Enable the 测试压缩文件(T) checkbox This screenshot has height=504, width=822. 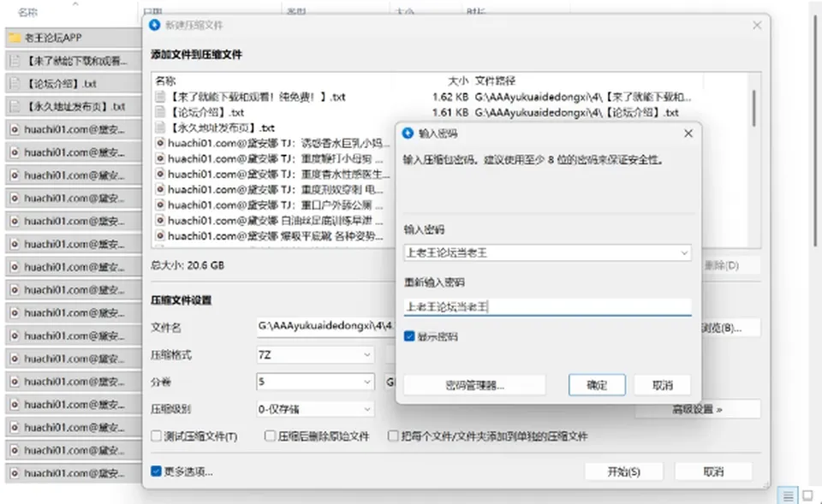coord(156,436)
